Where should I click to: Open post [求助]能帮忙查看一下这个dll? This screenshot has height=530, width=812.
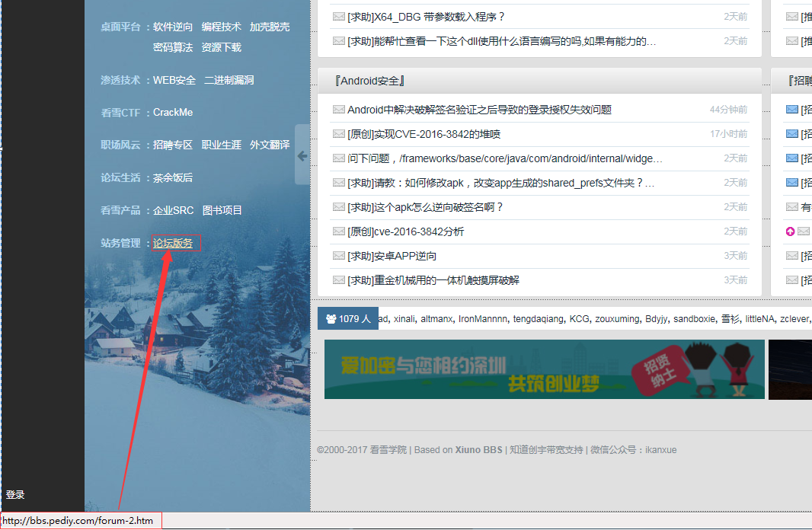coord(502,41)
